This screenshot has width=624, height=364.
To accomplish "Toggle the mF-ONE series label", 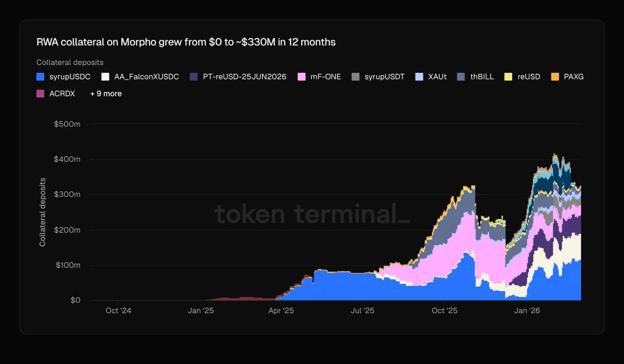I will [x=325, y=77].
